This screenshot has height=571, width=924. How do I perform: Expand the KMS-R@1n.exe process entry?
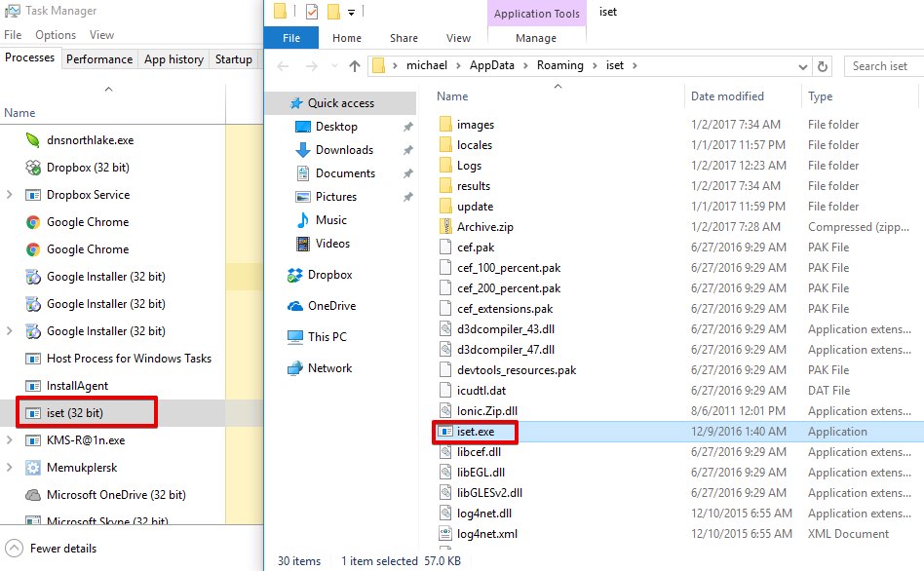10,440
